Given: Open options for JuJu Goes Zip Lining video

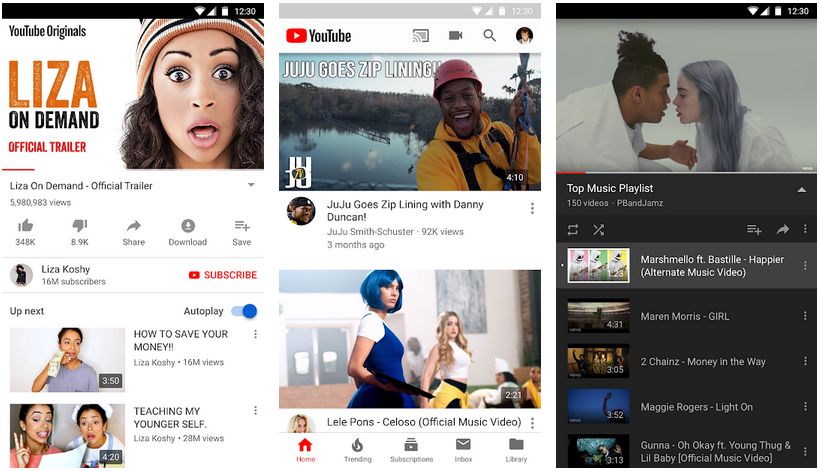Looking at the screenshot, I should [532, 209].
